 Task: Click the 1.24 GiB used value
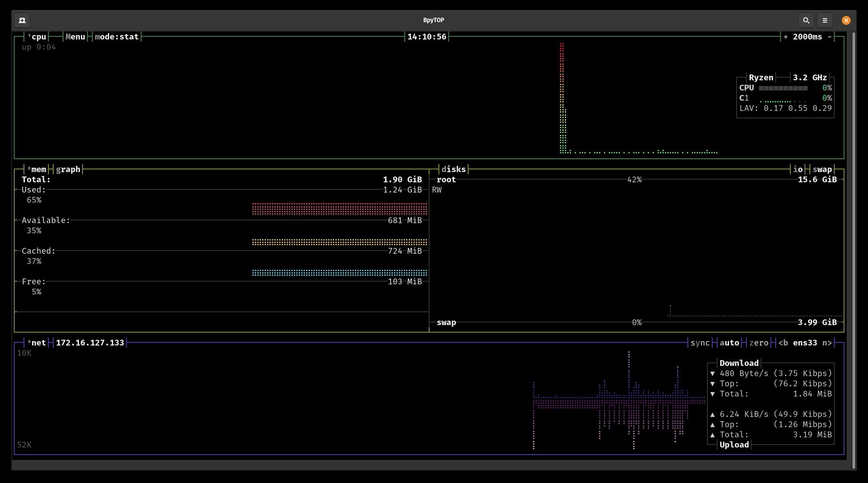(402, 190)
